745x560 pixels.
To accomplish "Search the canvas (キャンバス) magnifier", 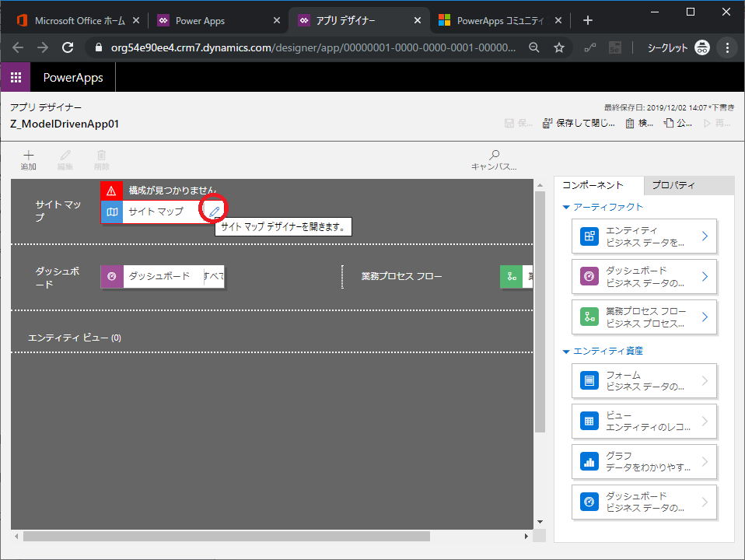I will 494,159.
